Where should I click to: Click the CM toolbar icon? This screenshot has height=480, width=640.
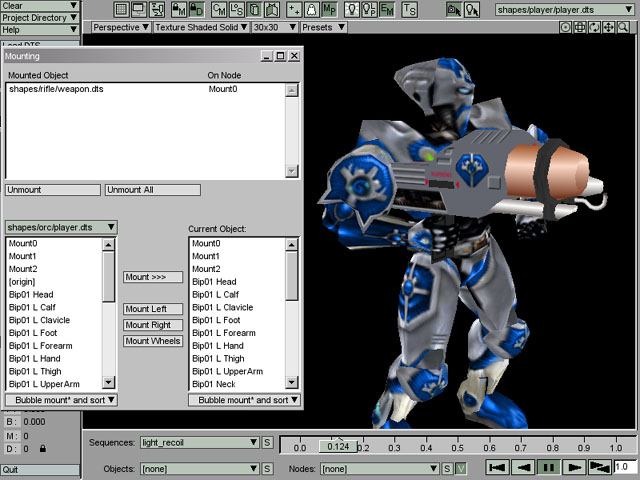219,10
